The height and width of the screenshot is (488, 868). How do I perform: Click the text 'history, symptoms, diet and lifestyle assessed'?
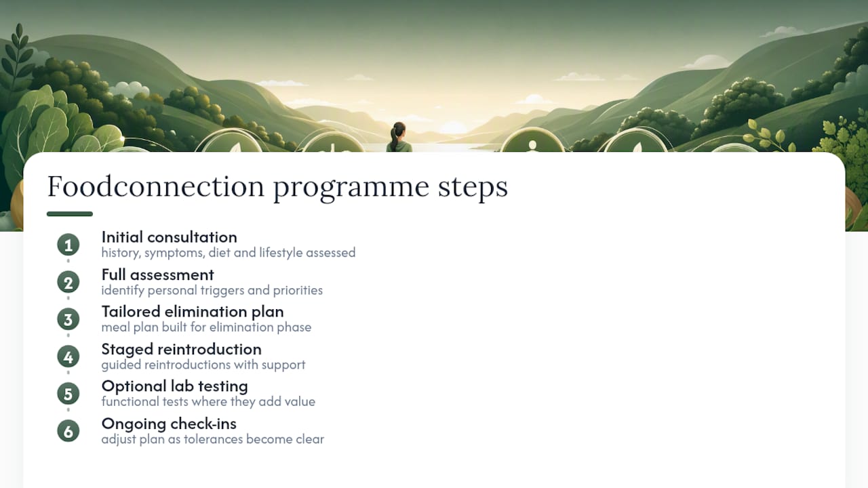click(x=229, y=253)
